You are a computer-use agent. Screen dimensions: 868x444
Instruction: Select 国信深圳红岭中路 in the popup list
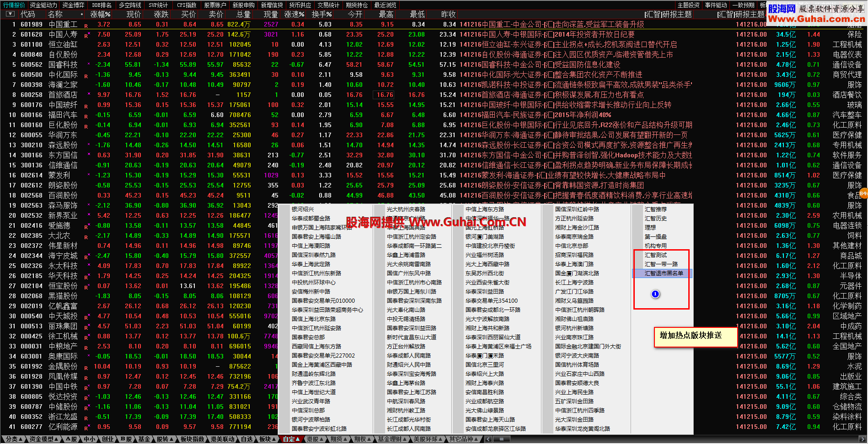(x=577, y=209)
